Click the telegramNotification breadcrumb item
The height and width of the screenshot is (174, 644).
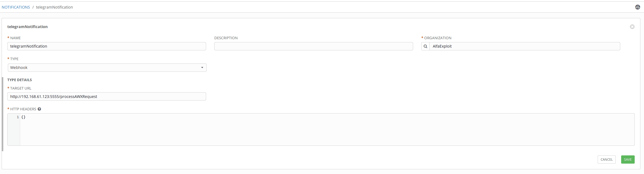click(x=54, y=7)
